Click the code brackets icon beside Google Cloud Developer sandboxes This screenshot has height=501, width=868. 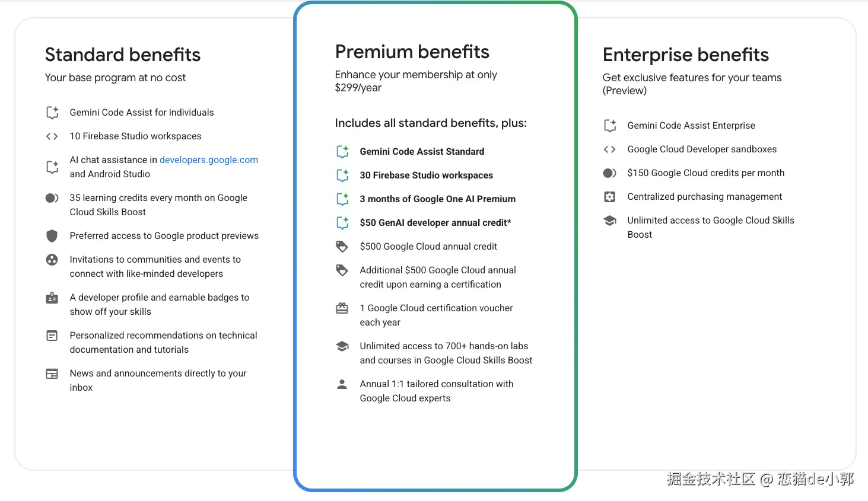[609, 149]
